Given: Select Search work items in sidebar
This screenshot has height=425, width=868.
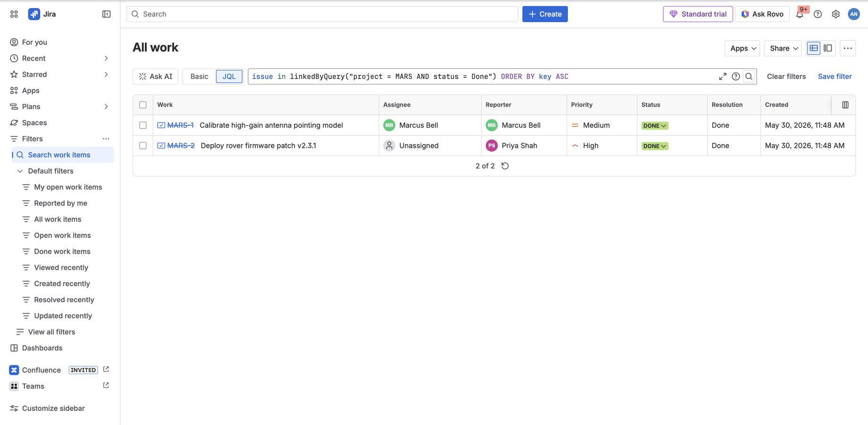Looking at the screenshot, I should tap(63, 155).
